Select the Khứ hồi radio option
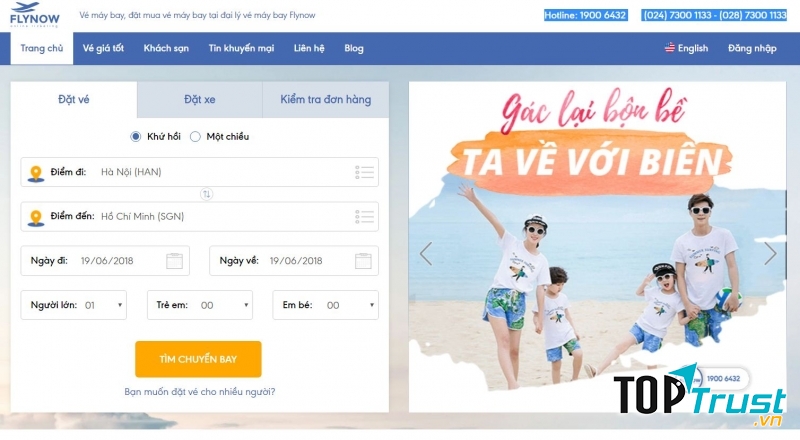 [x=135, y=137]
